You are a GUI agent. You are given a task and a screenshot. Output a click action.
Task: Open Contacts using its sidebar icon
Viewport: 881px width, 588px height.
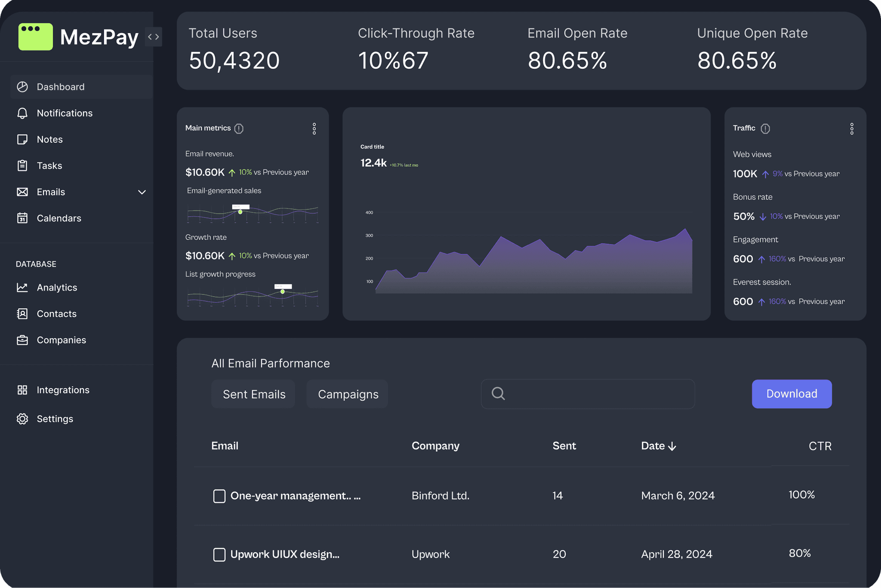[23, 313]
